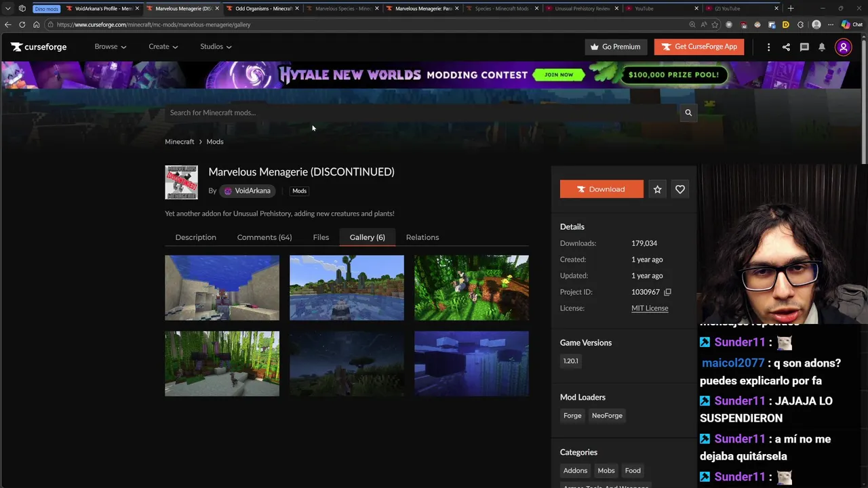The image size is (868, 488).
Task: Open the browser workspaces icon
Action: pos(22,8)
